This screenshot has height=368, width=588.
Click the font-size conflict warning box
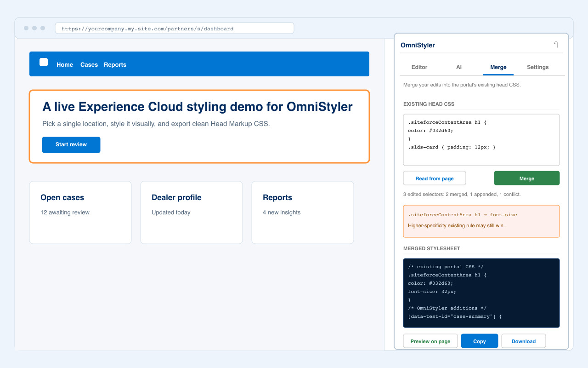click(x=481, y=221)
